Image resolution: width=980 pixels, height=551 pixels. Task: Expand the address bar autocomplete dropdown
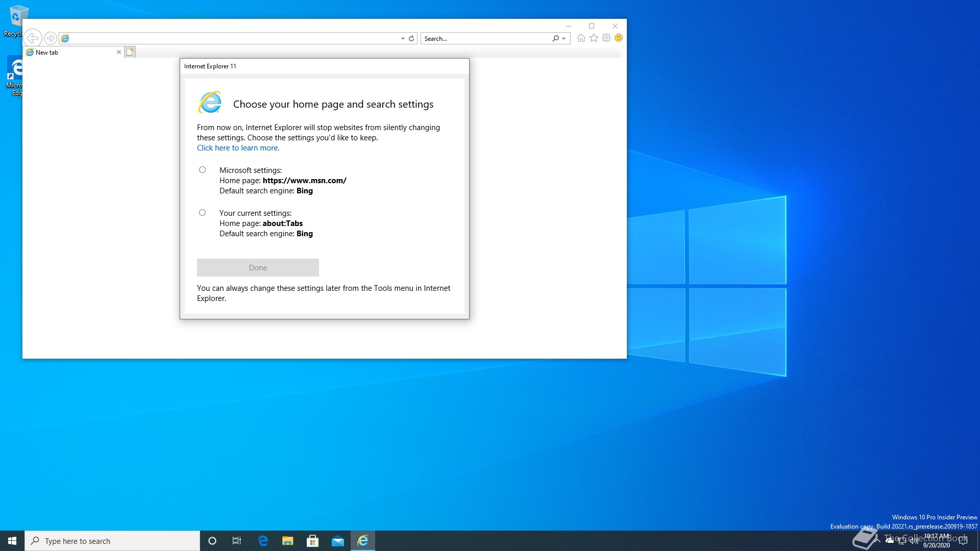tap(403, 39)
